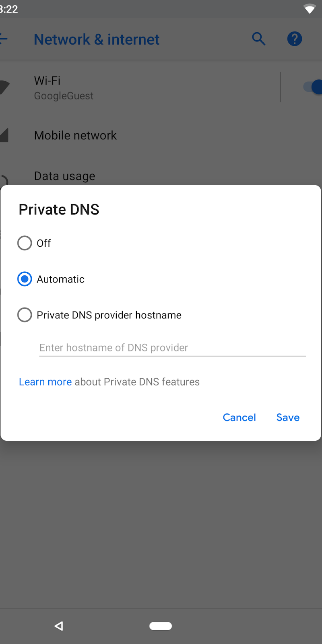Viewport: 322px width, 644px height.
Task: Tap the back arrow in header
Action: tap(3, 39)
